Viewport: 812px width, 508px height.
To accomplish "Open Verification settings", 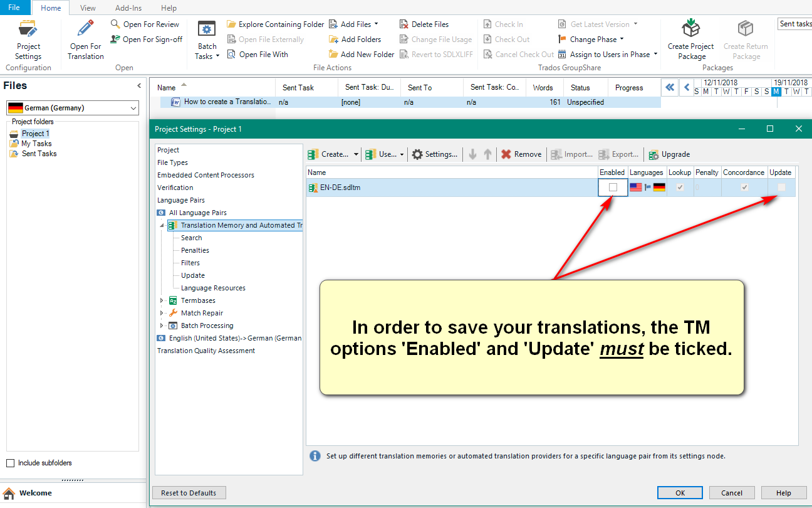I will tap(175, 188).
